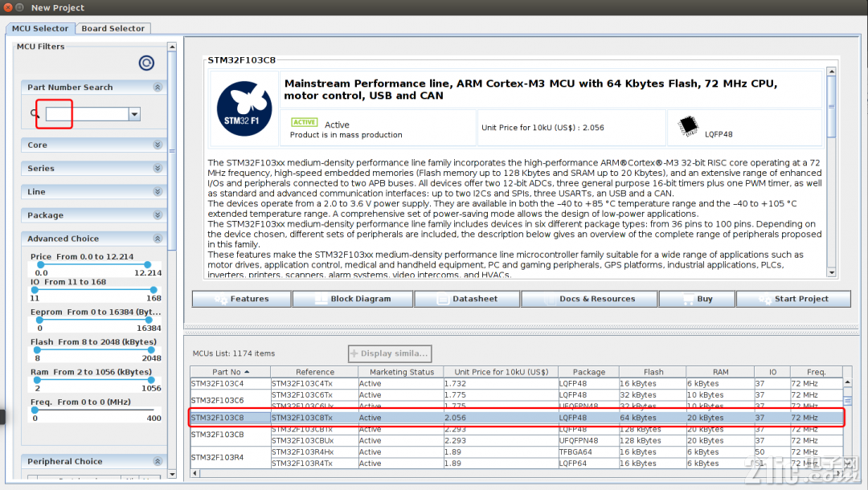This screenshot has width=868, height=490.
Task: Click the LQFP64 package cell
Action: [588, 463]
